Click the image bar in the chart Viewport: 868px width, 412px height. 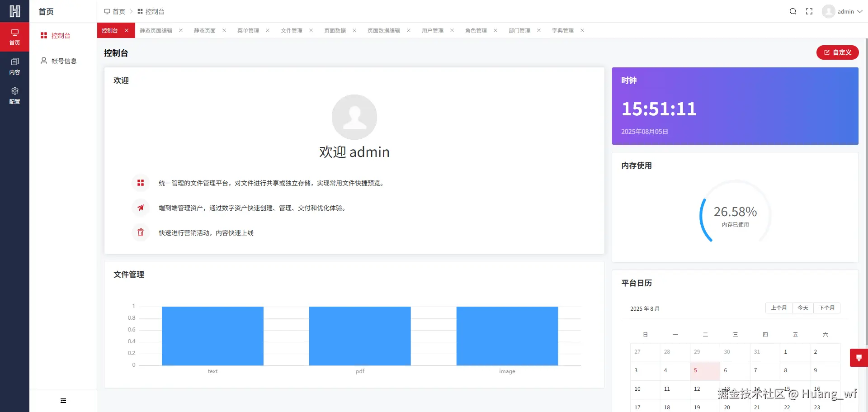pos(507,336)
